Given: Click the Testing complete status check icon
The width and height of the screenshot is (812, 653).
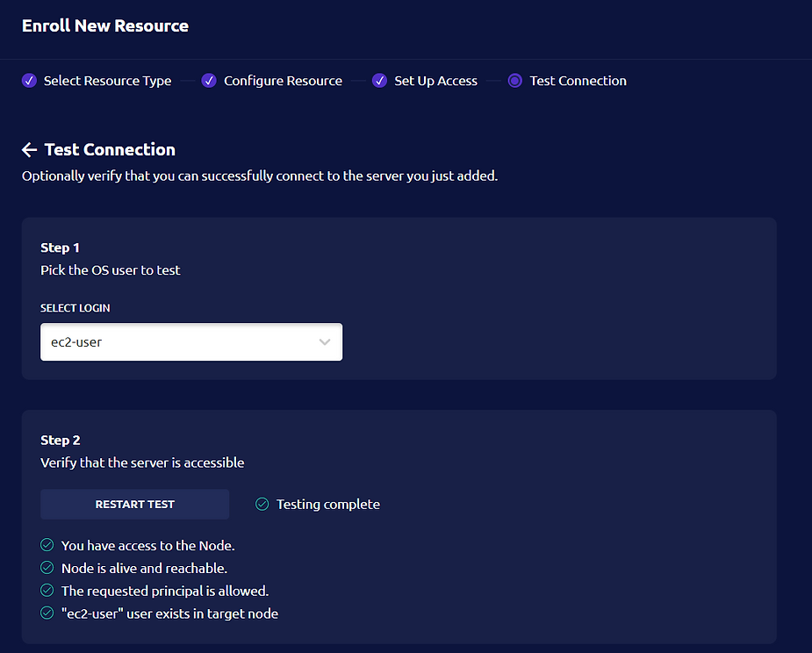Looking at the screenshot, I should [262, 504].
